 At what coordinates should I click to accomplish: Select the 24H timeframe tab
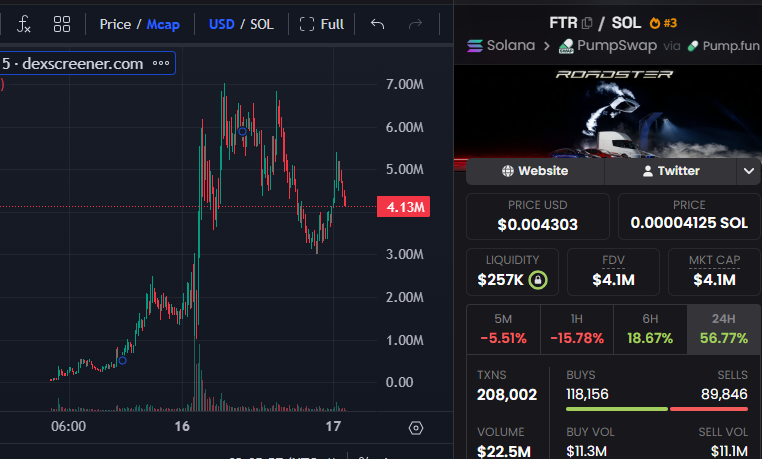[724, 329]
